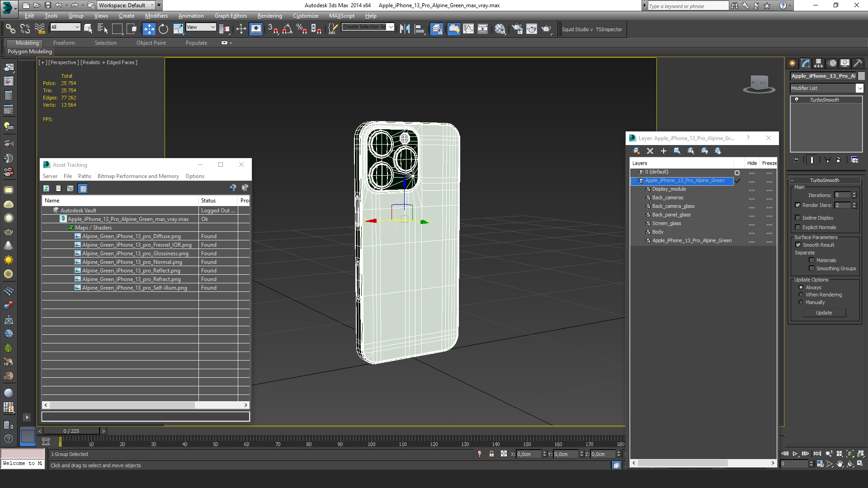This screenshot has width=868, height=488.
Task: Click the 0 / 225 time slider
Action: click(x=71, y=431)
